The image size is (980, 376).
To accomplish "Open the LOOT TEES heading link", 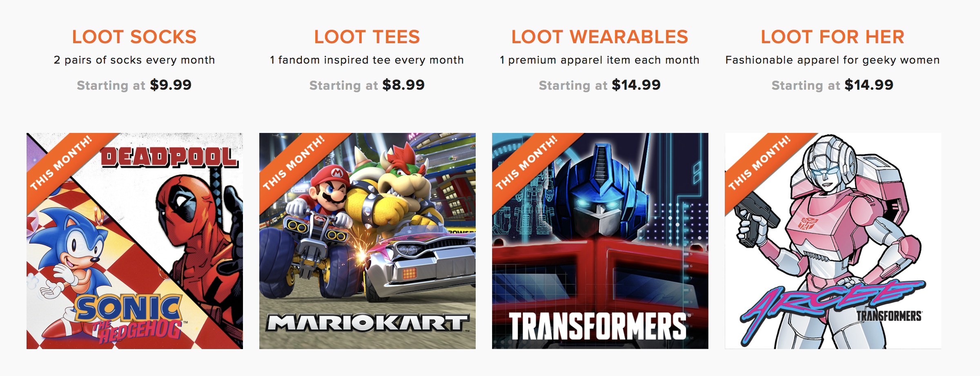I will [x=367, y=37].
